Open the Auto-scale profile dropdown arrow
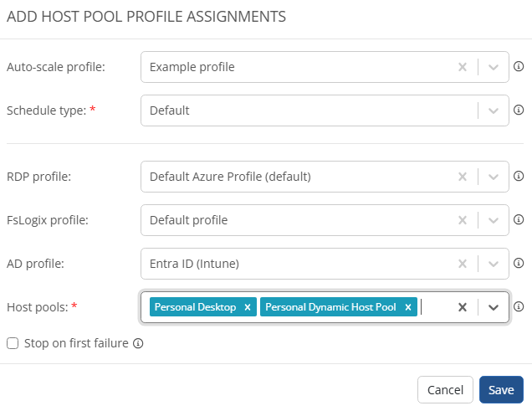532x411 pixels. coord(494,67)
